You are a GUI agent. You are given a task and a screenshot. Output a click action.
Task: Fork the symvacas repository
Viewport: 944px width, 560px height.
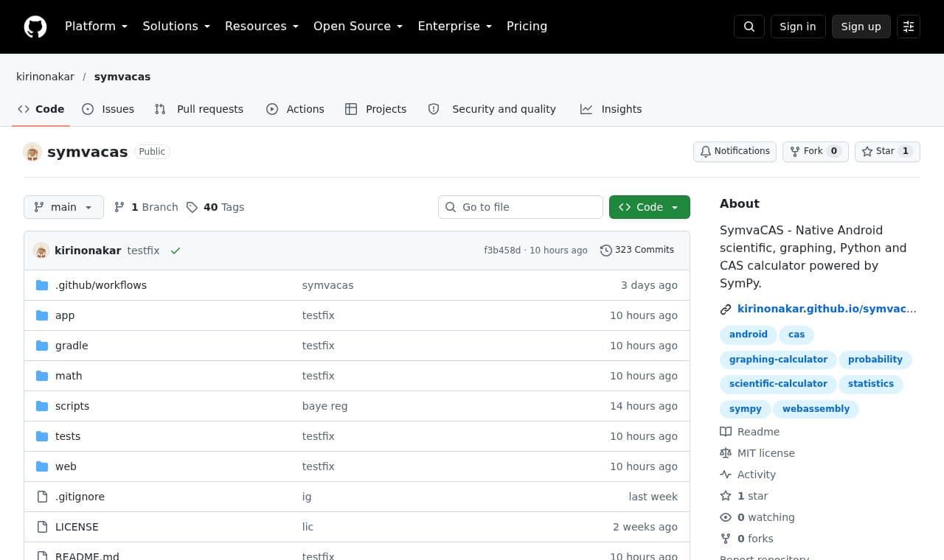(816, 151)
